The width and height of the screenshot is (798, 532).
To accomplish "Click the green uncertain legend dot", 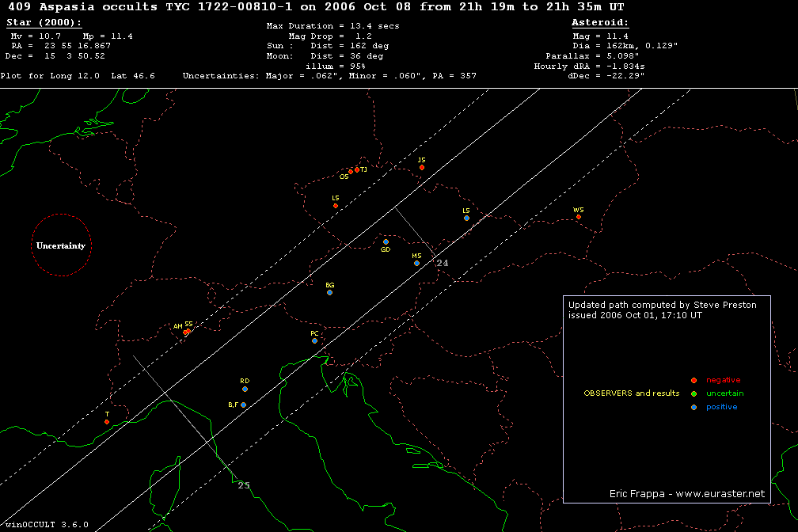I will coord(693,393).
